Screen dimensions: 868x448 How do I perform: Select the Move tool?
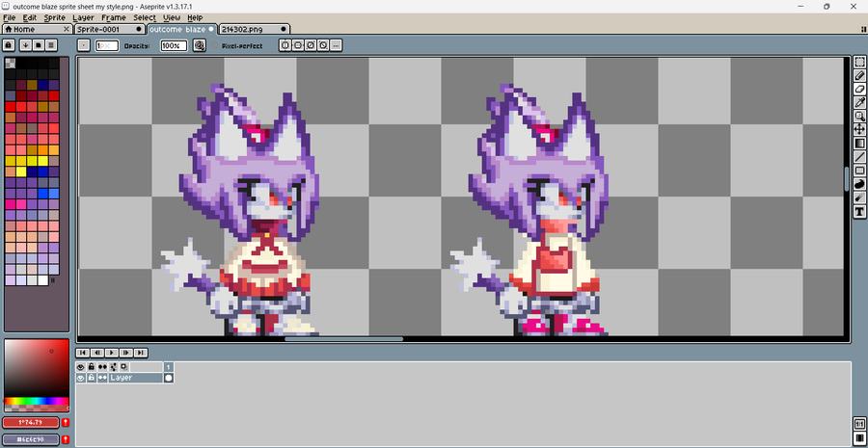tap(859, 129)
